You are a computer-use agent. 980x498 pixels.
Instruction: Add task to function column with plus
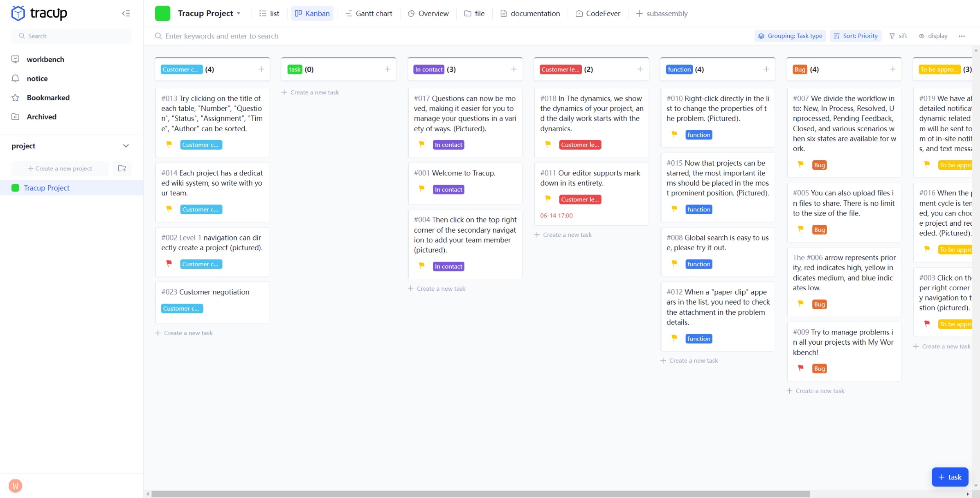tap(766, 70)
